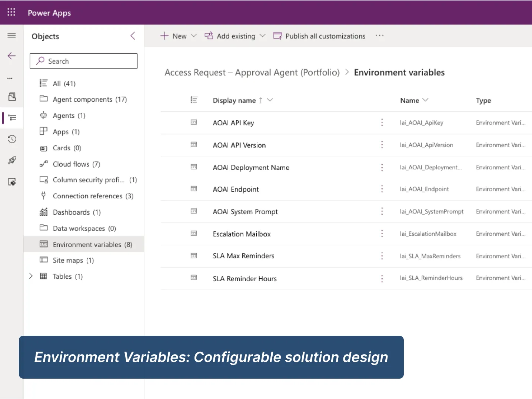The width and height of the screenshot is (532, 399).
Task: Click the source file icon in the rail
Action: tap(12, 96)
